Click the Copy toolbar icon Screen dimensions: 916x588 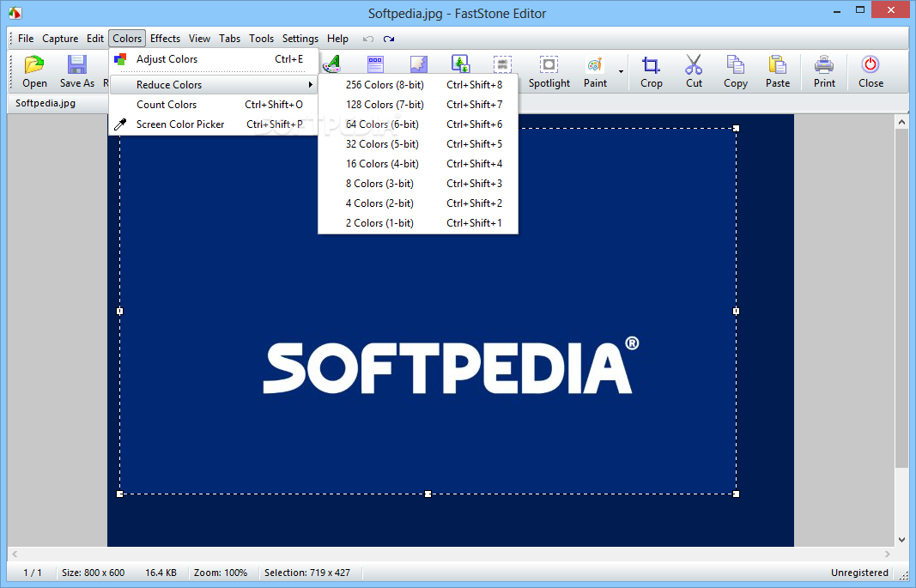point(735,64)
